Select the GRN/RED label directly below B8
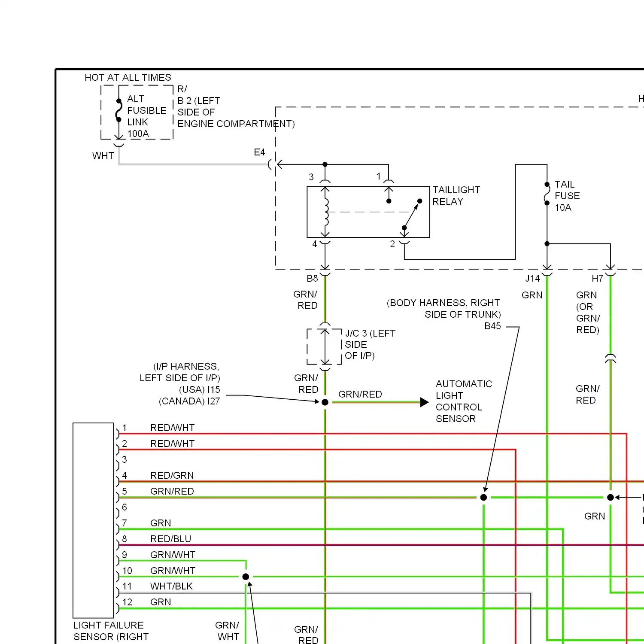The width and height of the screenshot is (644, 644). coord(306,300)
